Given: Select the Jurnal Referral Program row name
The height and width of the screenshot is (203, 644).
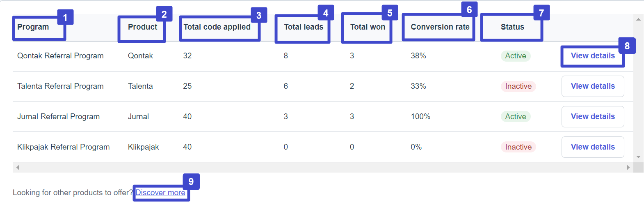Looking at the screenshot, I should point(58,117).
